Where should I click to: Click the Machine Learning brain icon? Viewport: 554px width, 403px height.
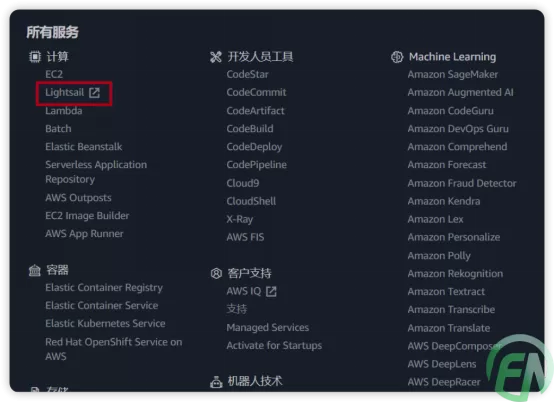[x=397, y=57]
